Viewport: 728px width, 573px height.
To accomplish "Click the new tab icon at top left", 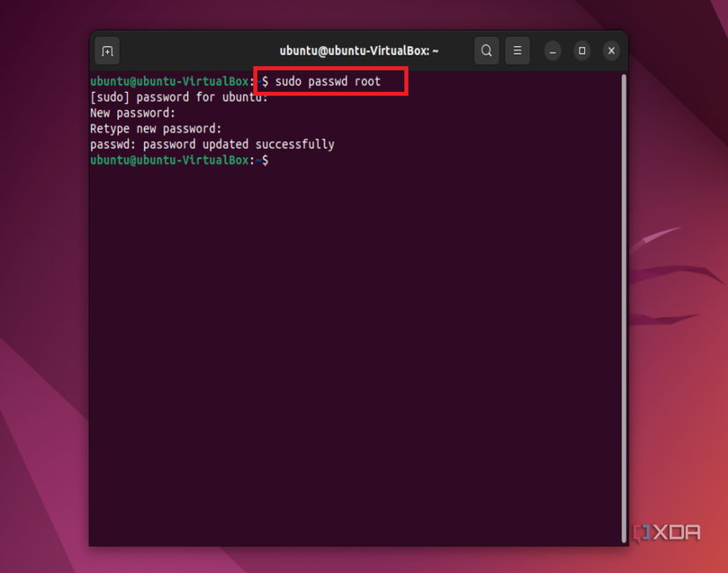I will [x=106, y=50].
